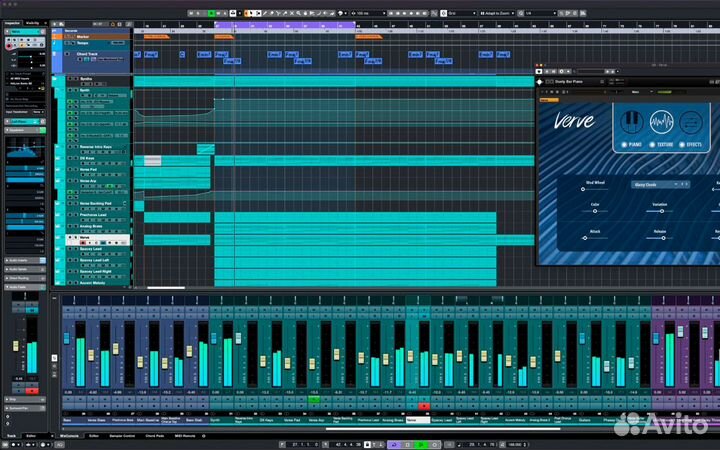Open the MIDI Remote tab

click(185, 436)
